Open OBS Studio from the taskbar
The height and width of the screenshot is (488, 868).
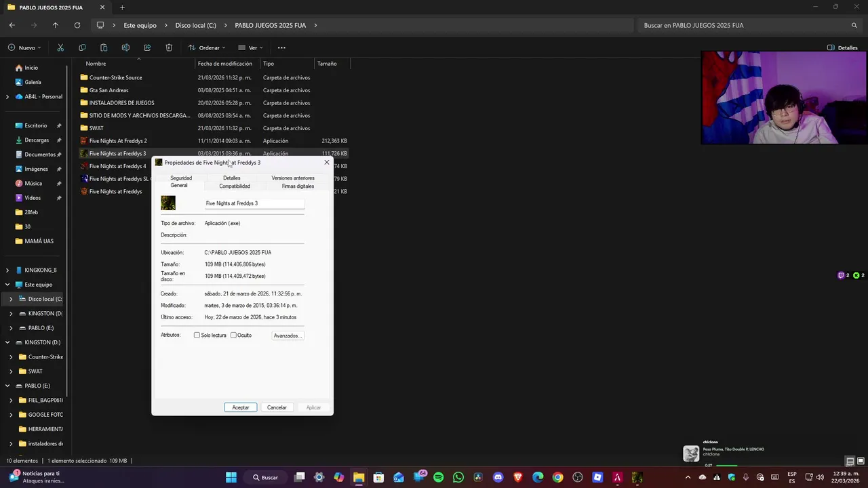pyautogui.click(x=578, y=477)
